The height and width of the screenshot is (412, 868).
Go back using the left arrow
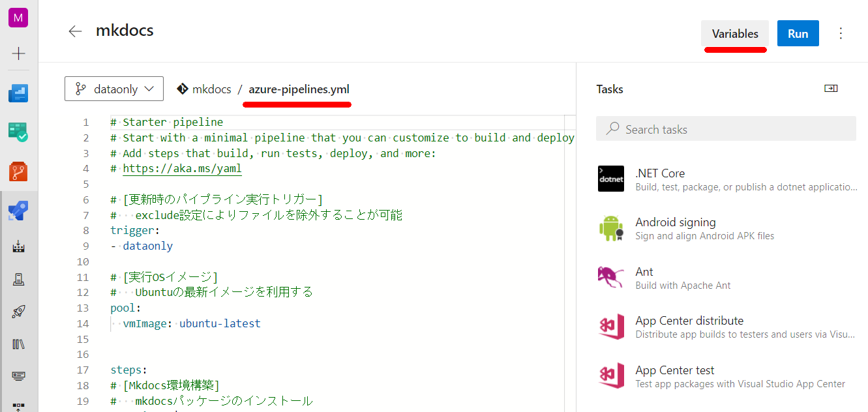[76, 31]
